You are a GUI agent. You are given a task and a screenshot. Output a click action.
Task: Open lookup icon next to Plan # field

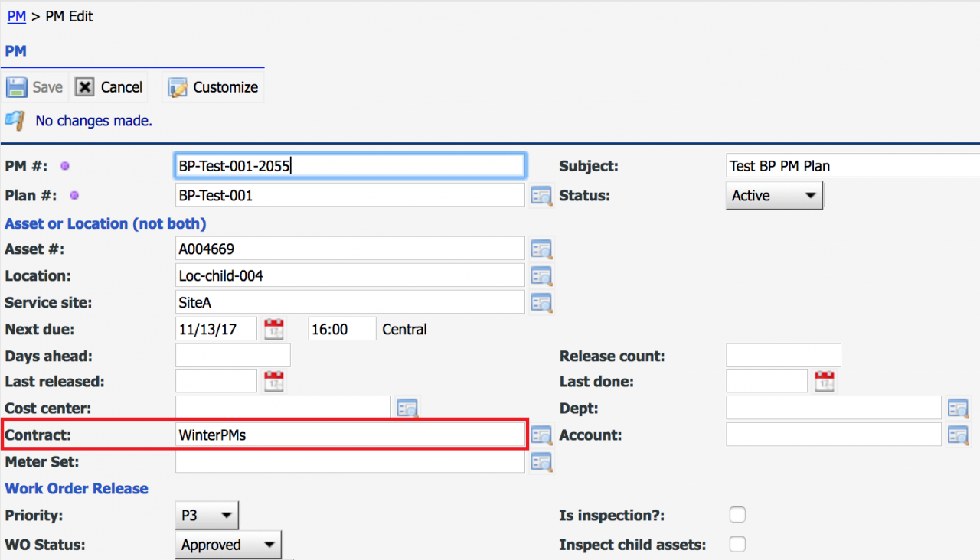click(541, 196)
